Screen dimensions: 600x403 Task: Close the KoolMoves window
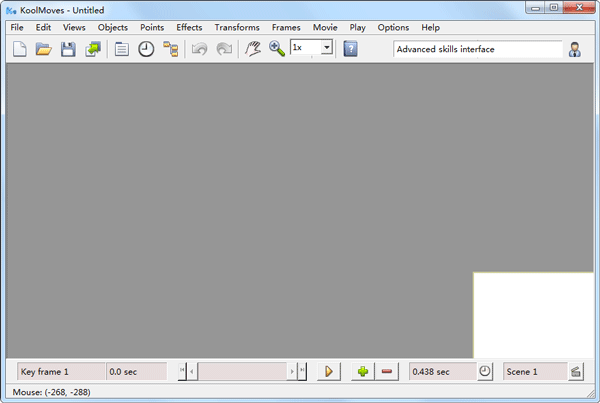579,8
